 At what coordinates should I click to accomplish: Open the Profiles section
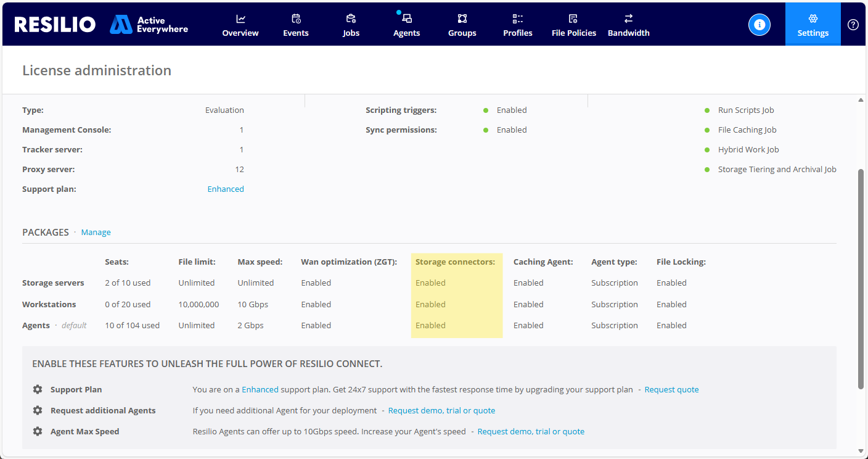[x=517, y=25]
